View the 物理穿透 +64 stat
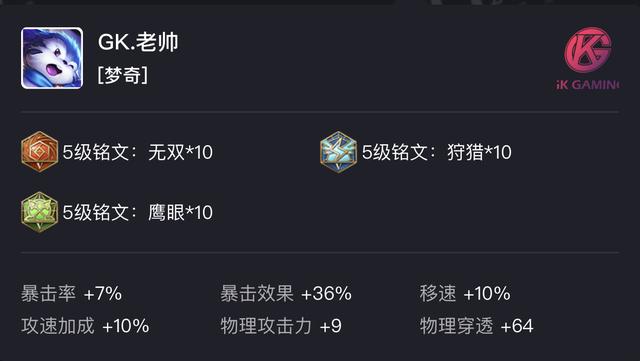This screenshot has height=361, width=640. pos(476,326)
